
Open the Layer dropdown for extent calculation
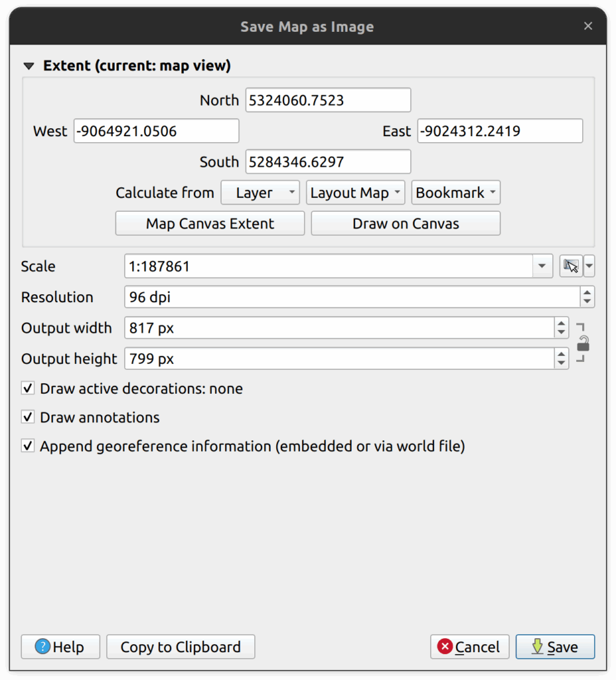pyautogui.click(x=260, y=193)
